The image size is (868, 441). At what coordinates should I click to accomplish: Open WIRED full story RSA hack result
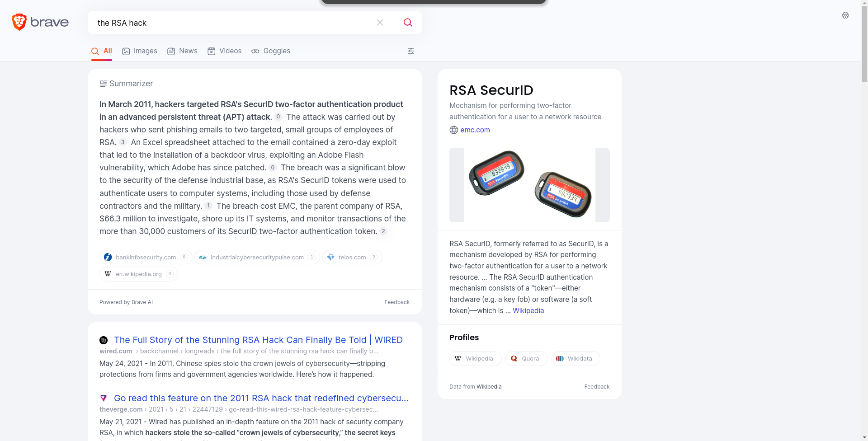[x=258, y=340]
